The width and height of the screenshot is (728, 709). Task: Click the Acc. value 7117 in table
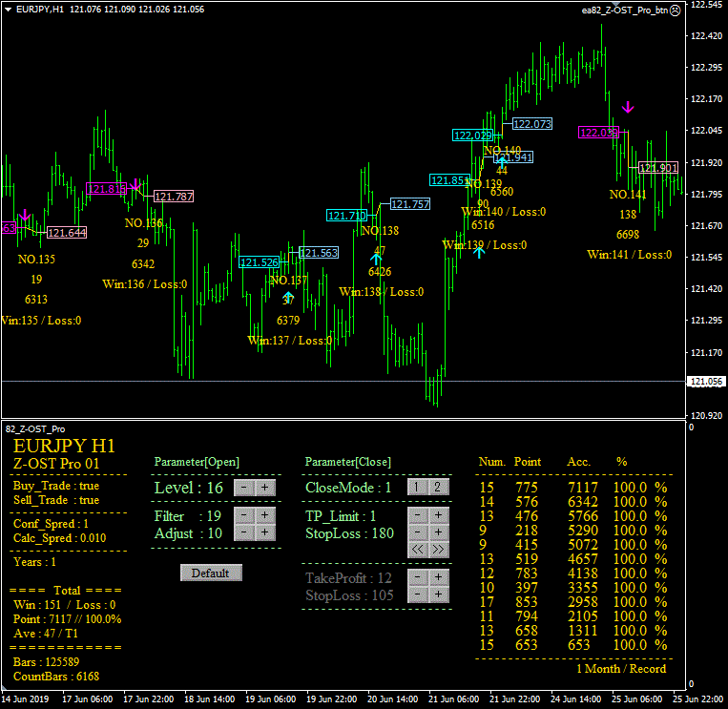[583, 488]
